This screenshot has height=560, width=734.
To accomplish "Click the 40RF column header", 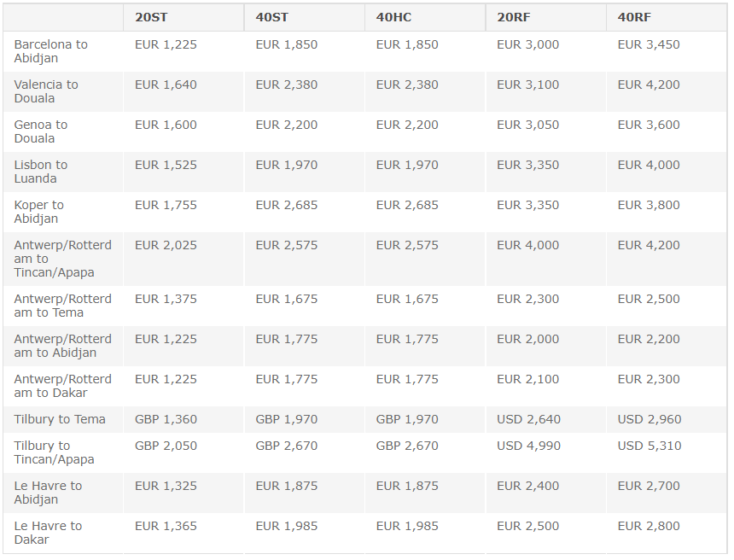I will tap(634, 17).
